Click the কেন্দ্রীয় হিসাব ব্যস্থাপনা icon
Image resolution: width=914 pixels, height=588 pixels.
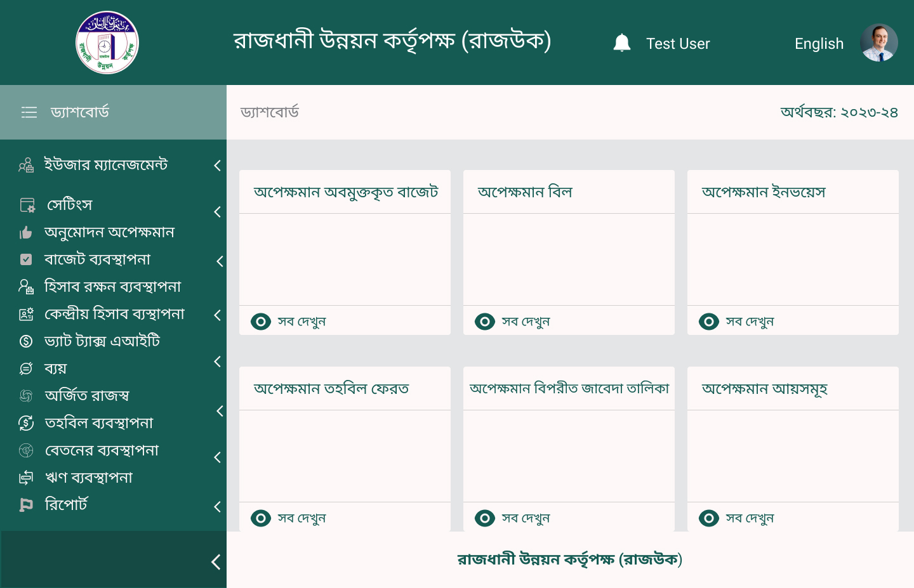tap(26, 314)
